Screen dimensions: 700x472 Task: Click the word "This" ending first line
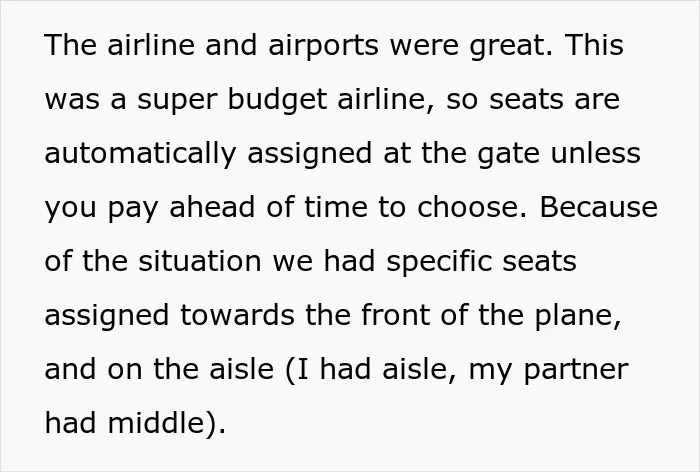pyautogui.click(x=594, y=45)
